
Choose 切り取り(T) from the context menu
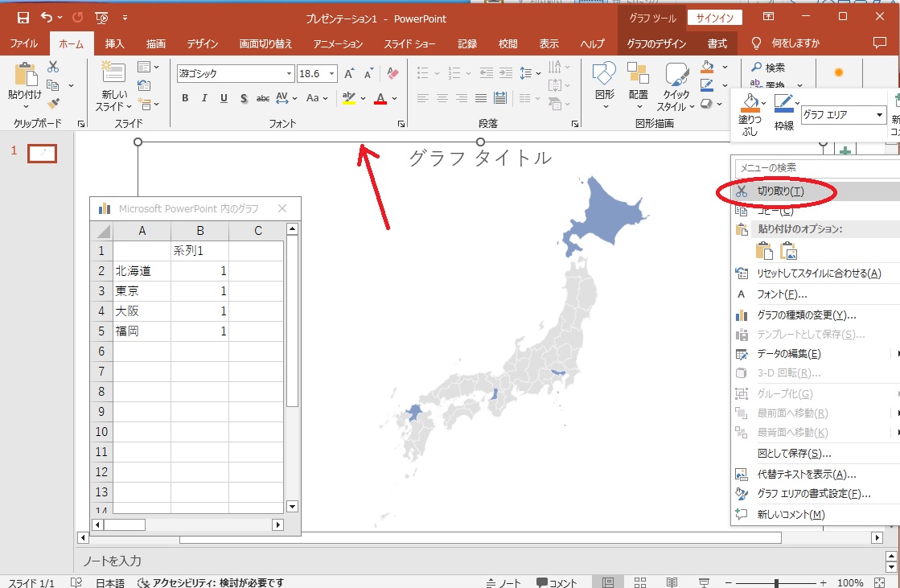(x=780, y=191)
